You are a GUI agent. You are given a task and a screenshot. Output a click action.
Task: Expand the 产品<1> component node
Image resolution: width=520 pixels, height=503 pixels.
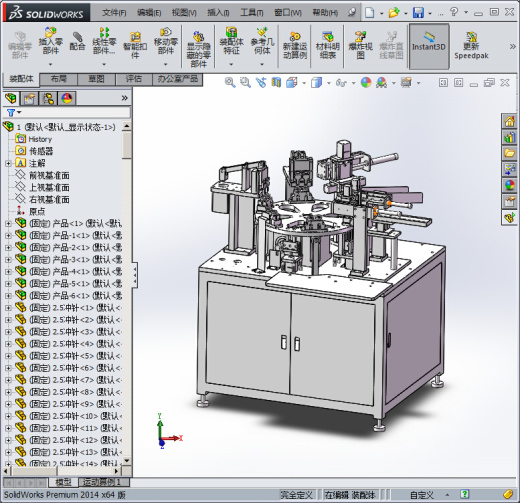8,224
